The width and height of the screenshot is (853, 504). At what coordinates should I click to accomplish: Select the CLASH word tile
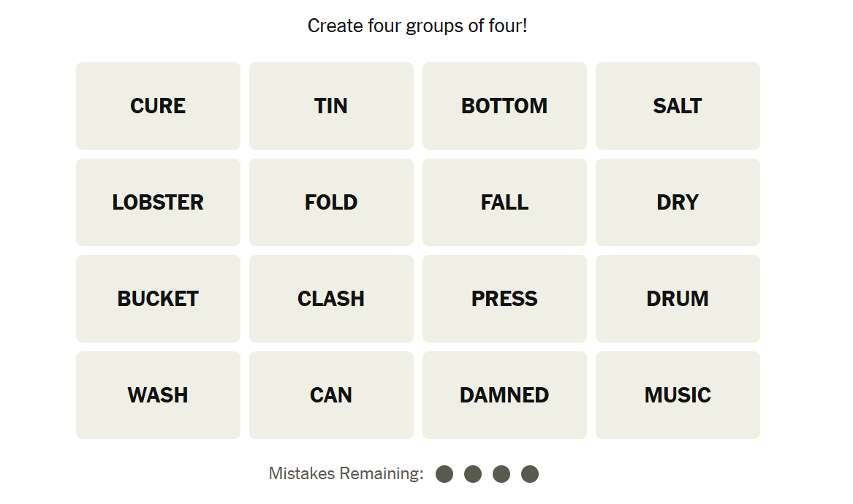click(331, 299)
